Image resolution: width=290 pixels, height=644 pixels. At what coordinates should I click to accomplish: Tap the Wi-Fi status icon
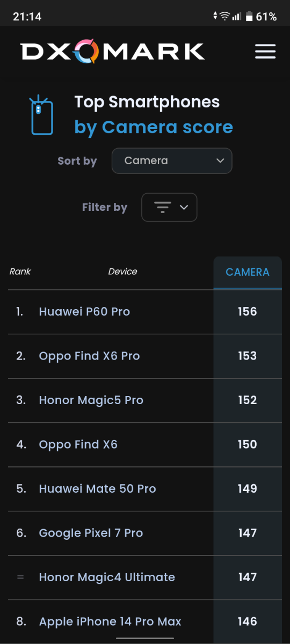224,17
